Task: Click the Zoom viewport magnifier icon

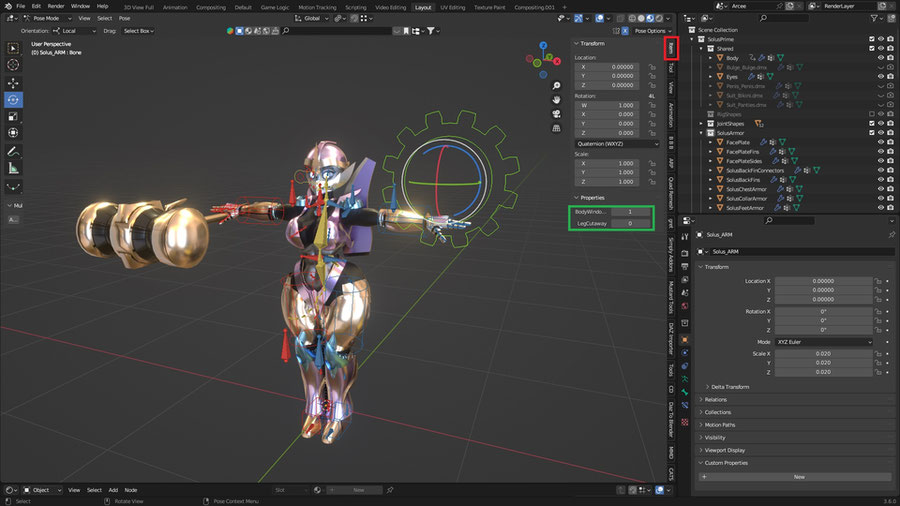Action: (x=556, y=86)
